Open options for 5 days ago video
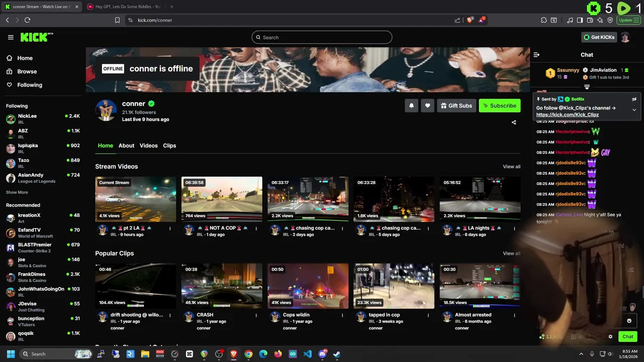 428,228
